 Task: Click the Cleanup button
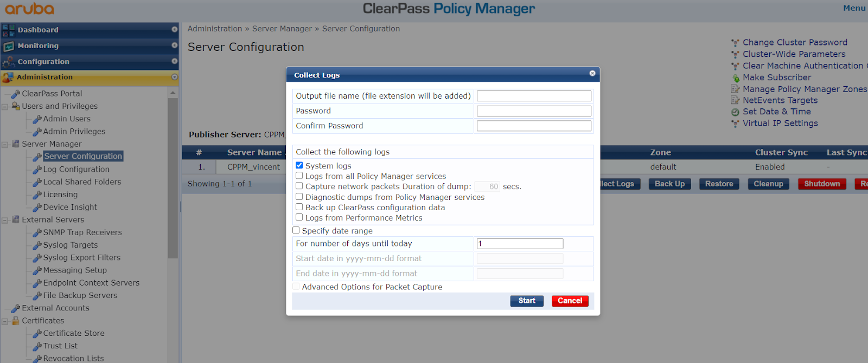(x=768, y=184)
